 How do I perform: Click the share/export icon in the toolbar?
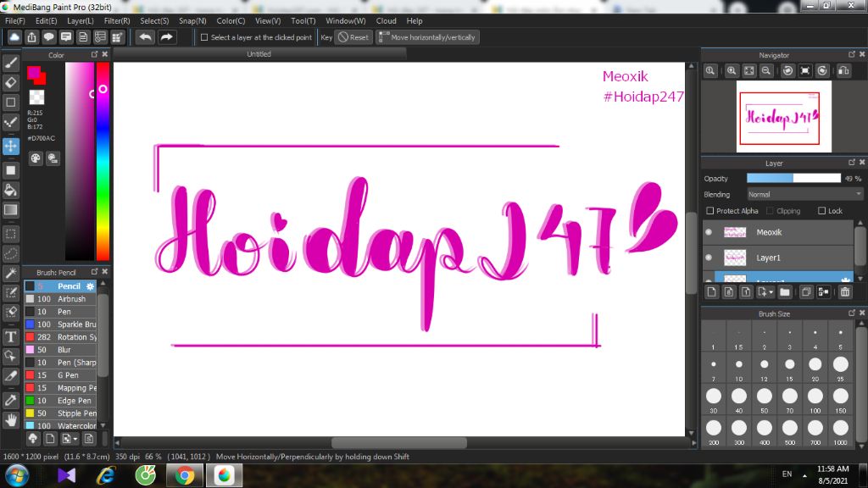[x=31, y=37]
